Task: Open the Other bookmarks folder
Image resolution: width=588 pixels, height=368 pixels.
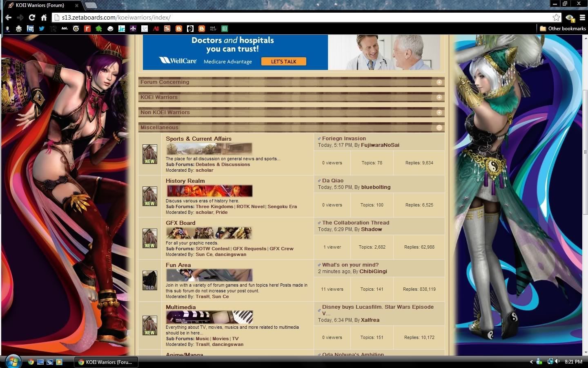Action: tap(562, 29)
